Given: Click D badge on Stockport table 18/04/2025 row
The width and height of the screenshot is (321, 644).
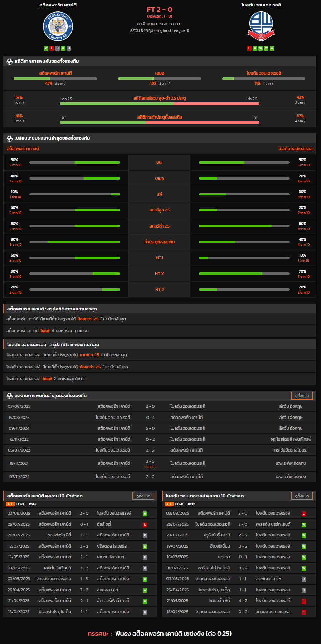Looking at the screenshot, I should click(145, 612).
